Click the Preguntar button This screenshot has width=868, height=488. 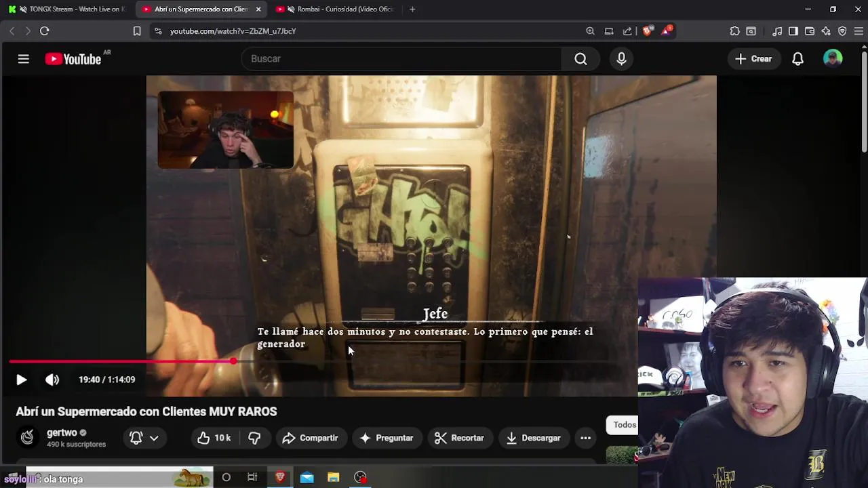click(x=387, y=438)
